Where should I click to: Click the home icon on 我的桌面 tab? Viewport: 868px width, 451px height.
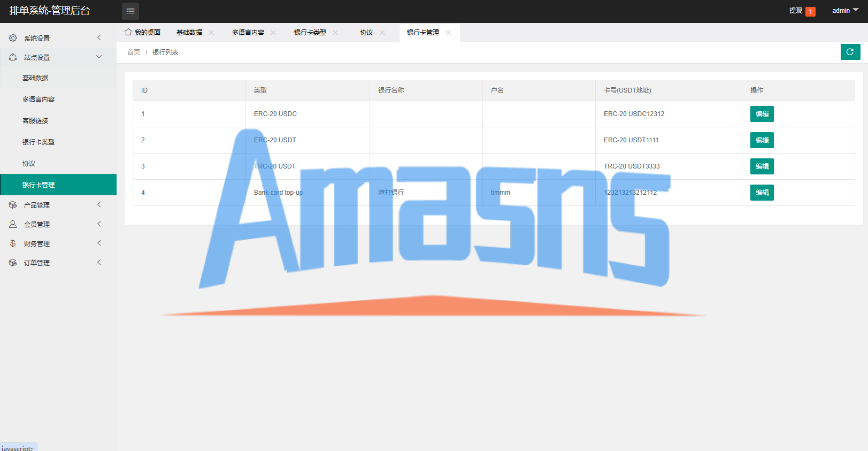[128, 32]
